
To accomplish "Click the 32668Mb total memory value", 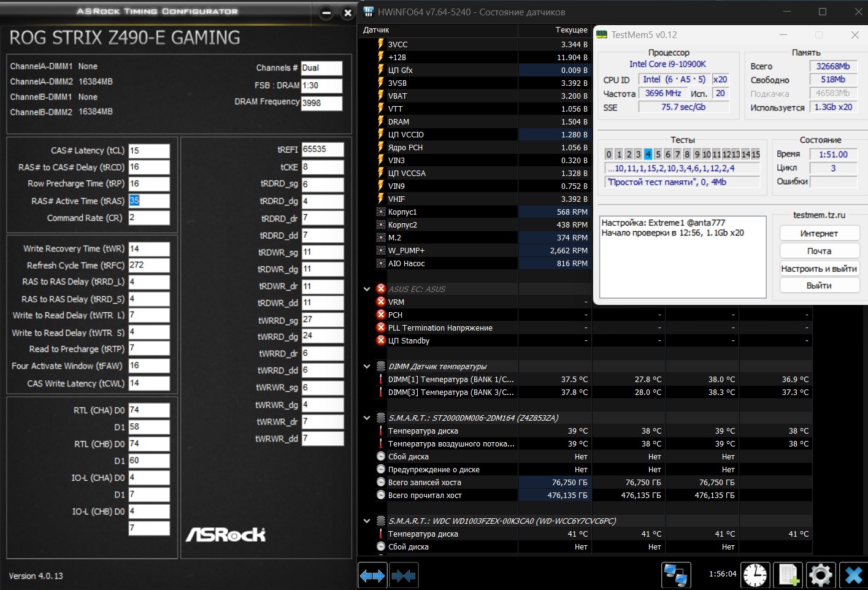I will 833,66.
